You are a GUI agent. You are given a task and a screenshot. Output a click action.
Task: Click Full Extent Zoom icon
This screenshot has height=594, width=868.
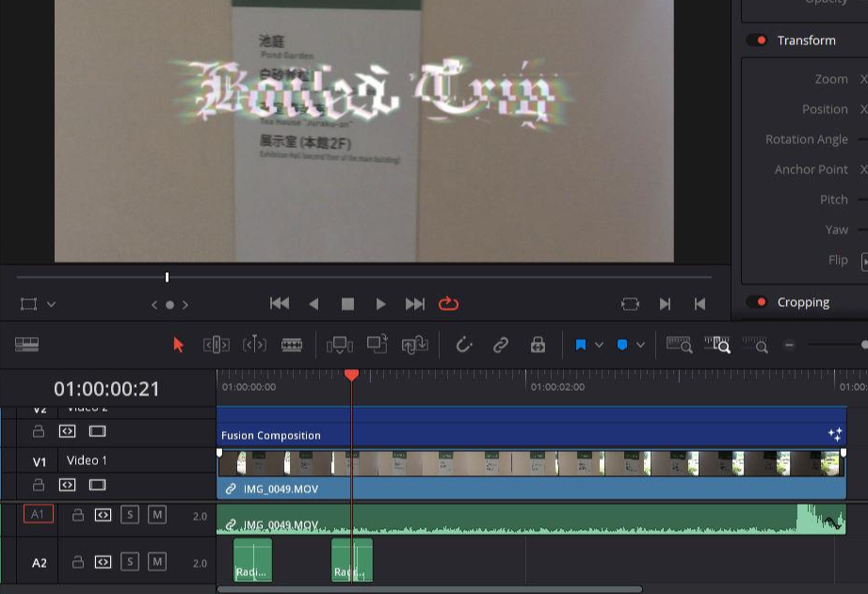click(679, 345)
